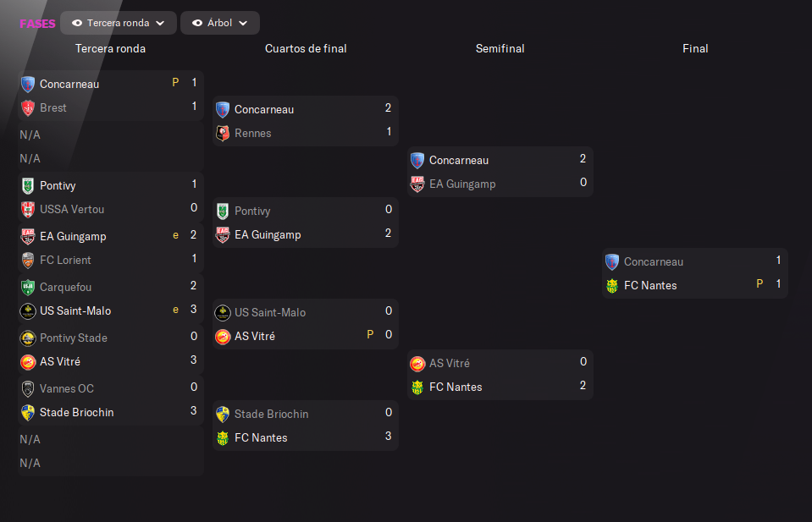Click the Carquefou club crest
Screen dimensions: 812x522
point(28,287)
